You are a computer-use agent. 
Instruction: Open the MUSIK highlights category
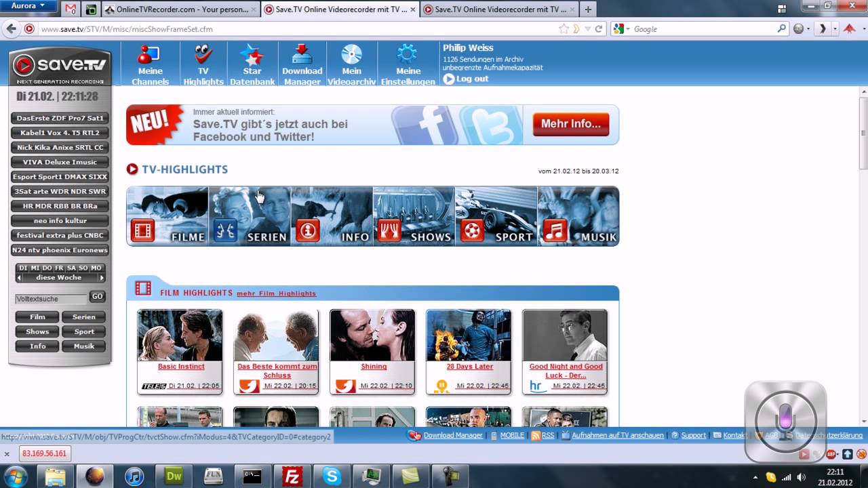click(x=578, y=216)
